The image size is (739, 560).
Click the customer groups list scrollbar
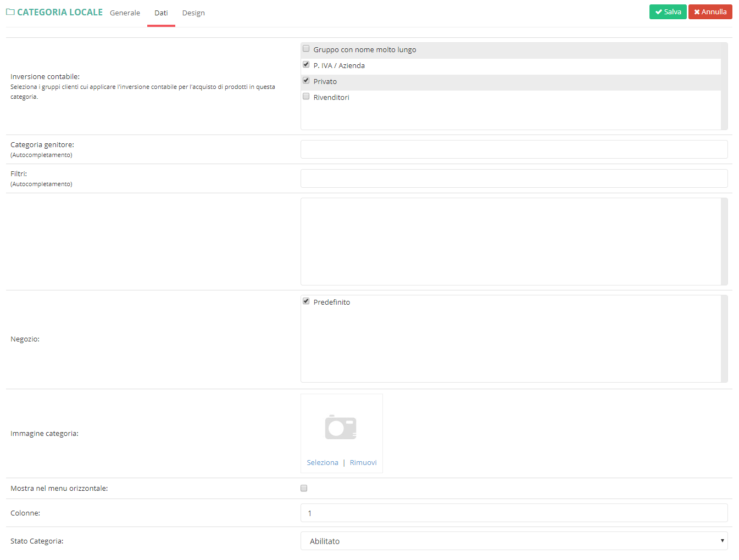[x=724, y=86]
